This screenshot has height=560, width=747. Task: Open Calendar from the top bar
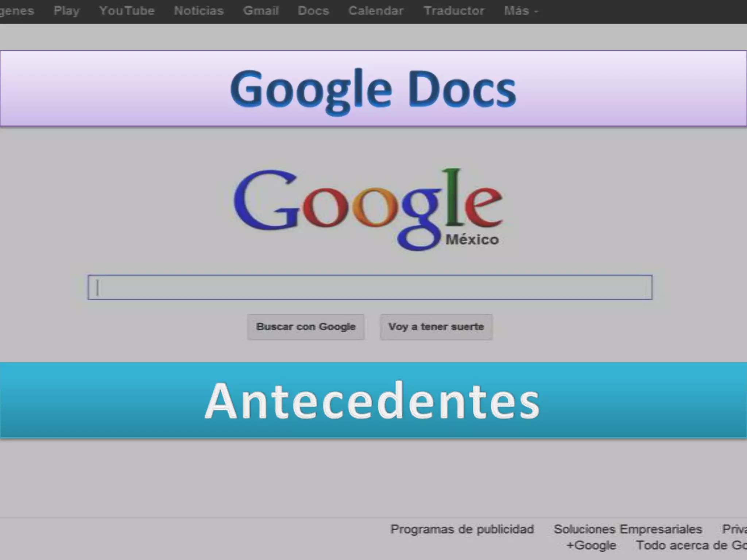pyautogui.click(x=376, y=11)
